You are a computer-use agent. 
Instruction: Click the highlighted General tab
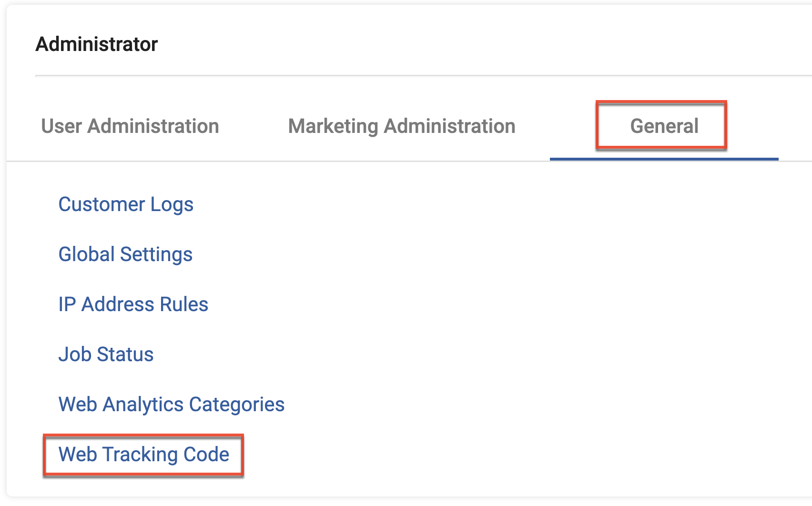coord(663,126)
